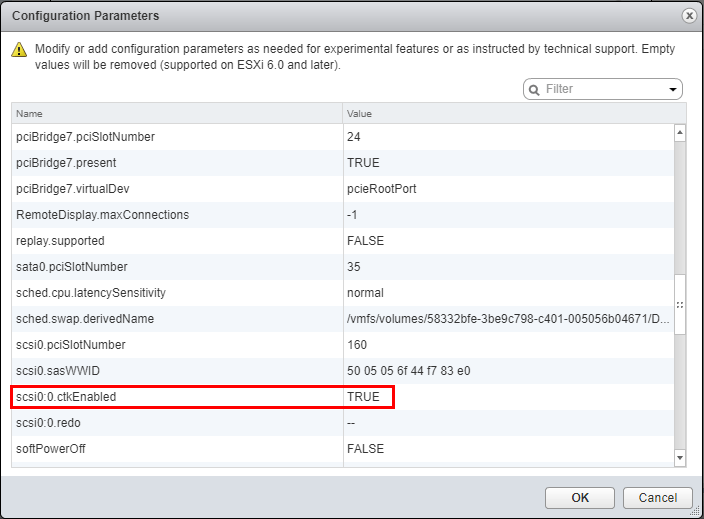
Task: Type in the Filter search field
Action: pyautogui.click(x=602, y=89)
